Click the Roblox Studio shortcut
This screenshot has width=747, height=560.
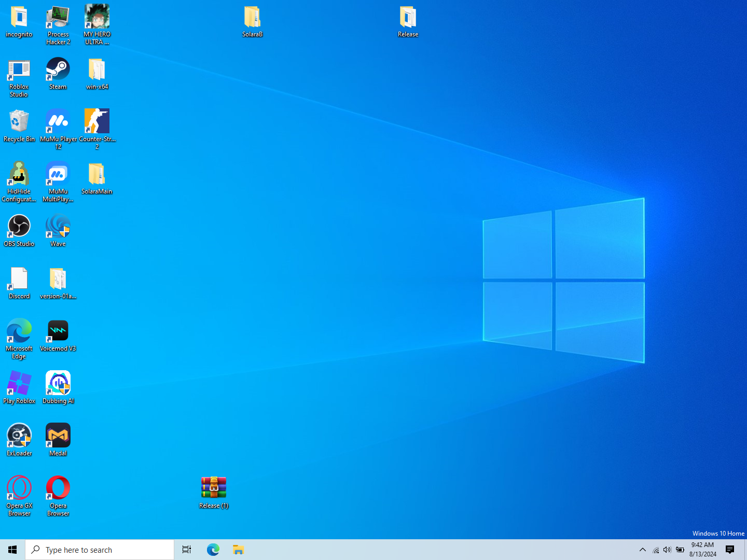19,77
